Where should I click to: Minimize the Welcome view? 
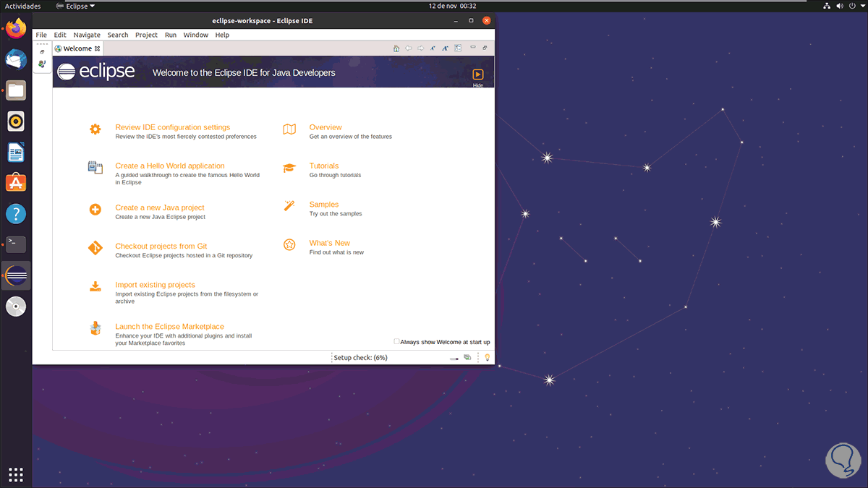(x=473, y=48)
